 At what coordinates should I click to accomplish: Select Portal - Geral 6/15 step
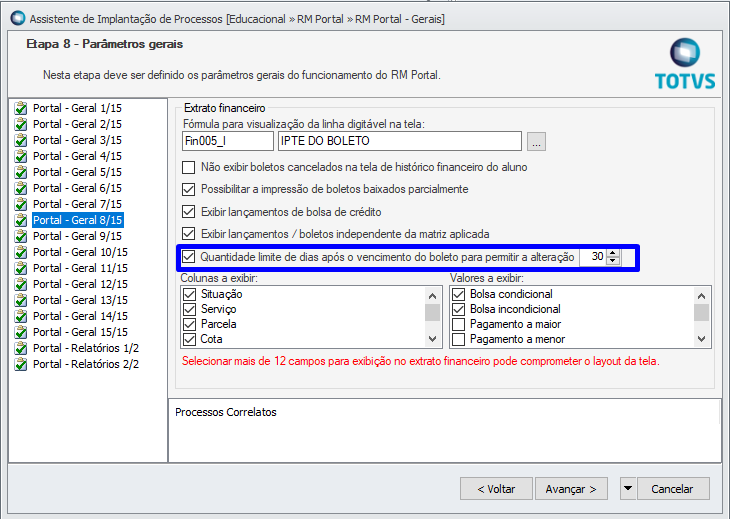click(77, 188)
